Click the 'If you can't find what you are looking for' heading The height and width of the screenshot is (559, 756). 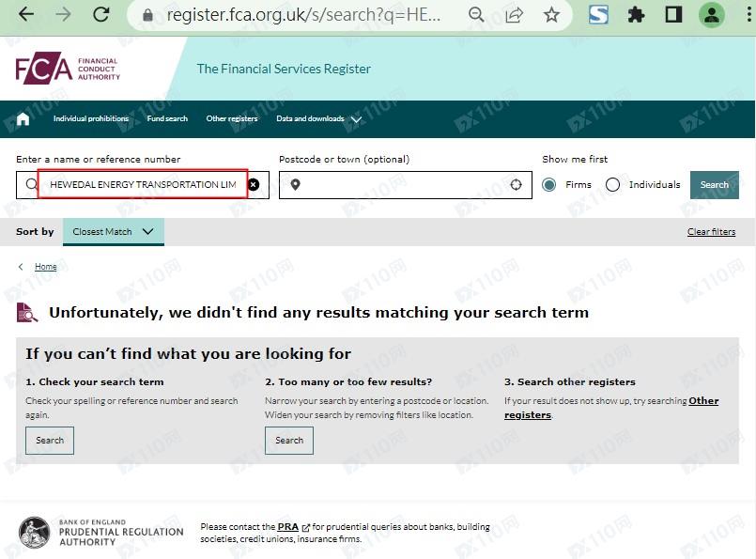(188, 354)
